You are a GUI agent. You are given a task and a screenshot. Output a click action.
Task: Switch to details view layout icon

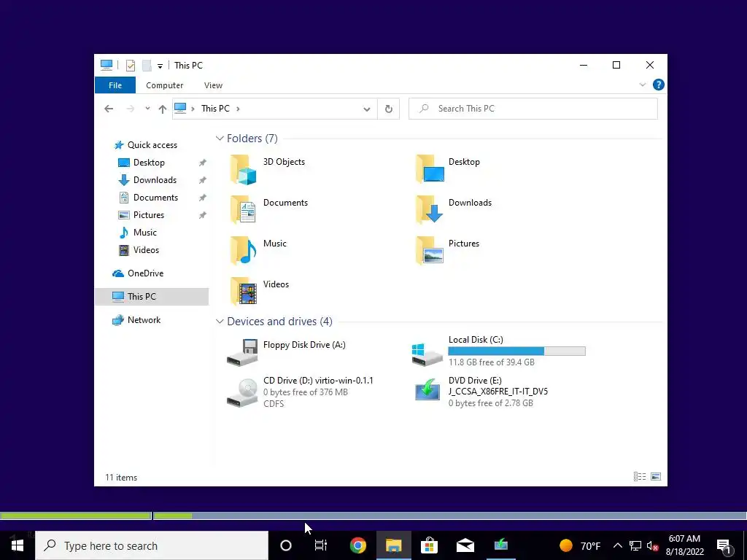tap(640, 477)
